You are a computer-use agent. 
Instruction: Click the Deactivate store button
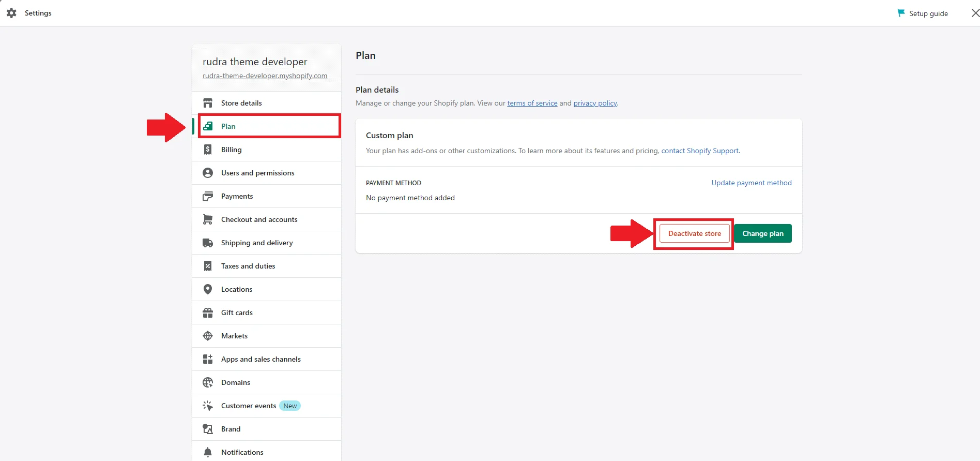(x=694, y=233)
